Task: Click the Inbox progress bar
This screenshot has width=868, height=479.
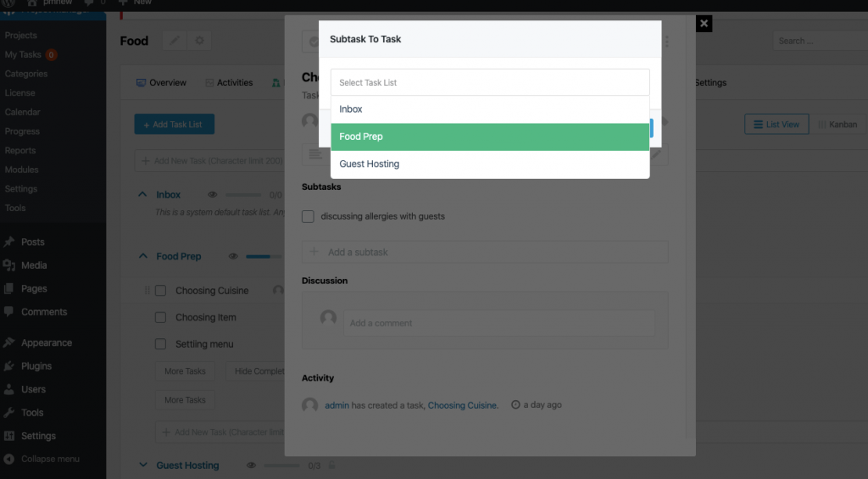Action: click(x=243, y=195)
